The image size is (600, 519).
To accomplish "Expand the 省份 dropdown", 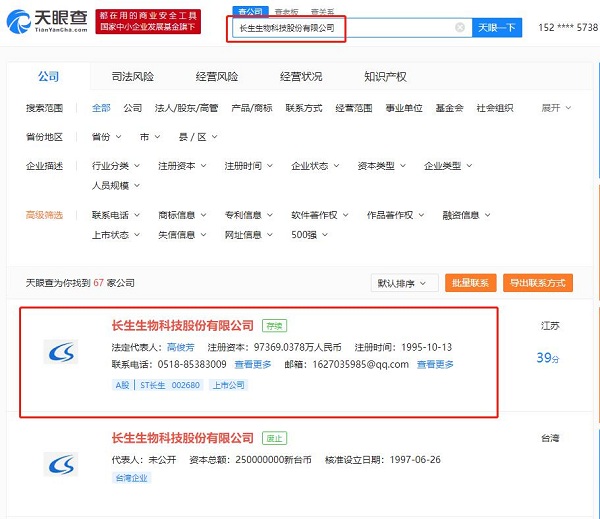I will pyautogui.click(x=105, y=137).
